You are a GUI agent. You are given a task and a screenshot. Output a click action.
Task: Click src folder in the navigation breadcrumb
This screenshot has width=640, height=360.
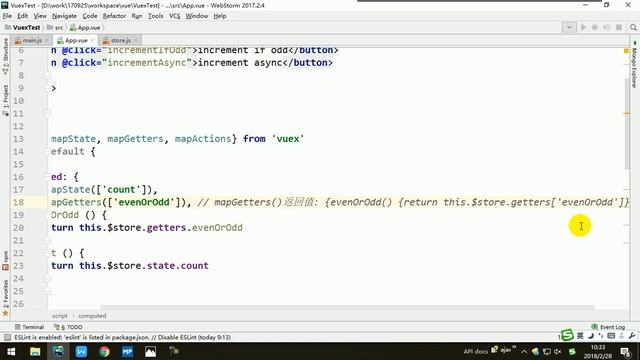(55, 27)
